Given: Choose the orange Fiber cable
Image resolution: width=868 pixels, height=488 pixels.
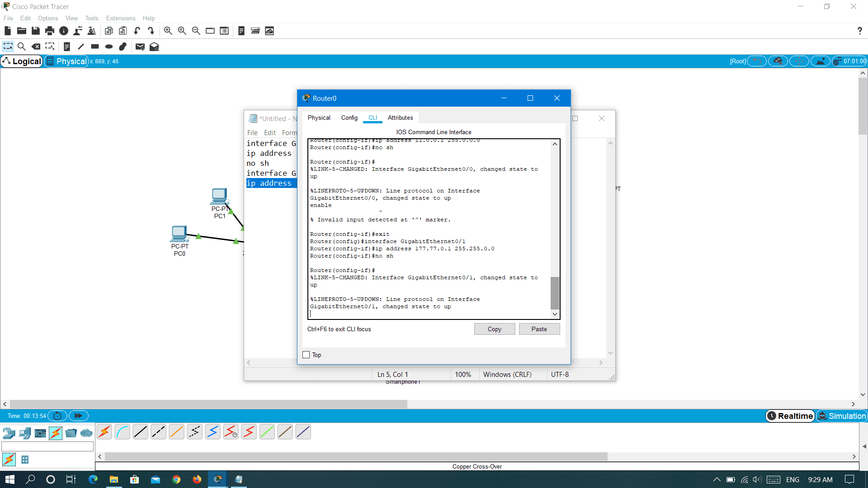Looking at the screenshot, I should click(x=176, y=432).
